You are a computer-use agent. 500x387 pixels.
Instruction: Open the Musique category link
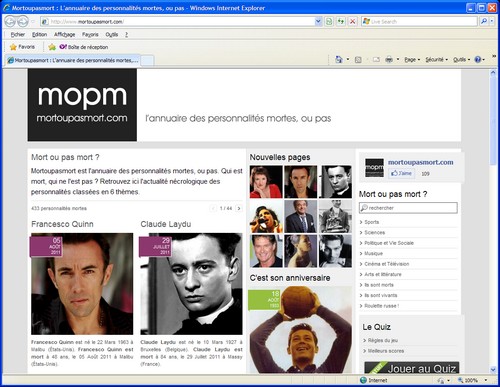click(373, 253)
